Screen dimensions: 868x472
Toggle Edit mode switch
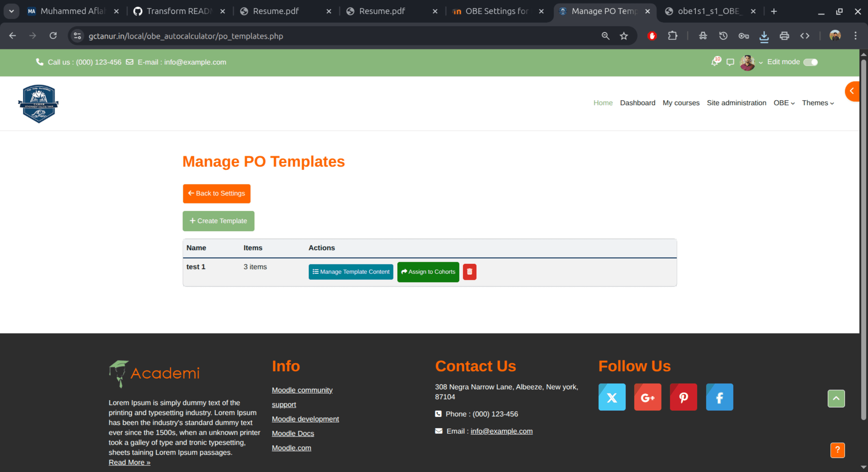pos(810,62)
